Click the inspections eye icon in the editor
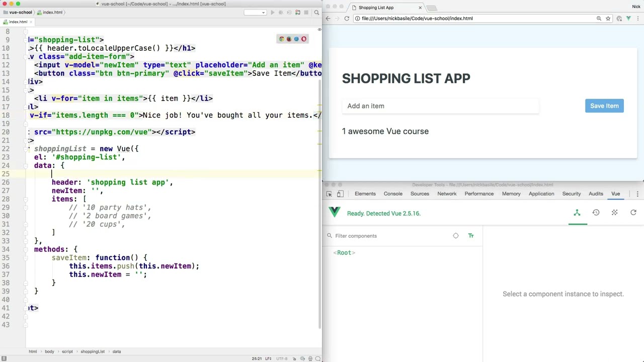Image resolution: width=644 pixels, height=362 pixels. point(319,30)
